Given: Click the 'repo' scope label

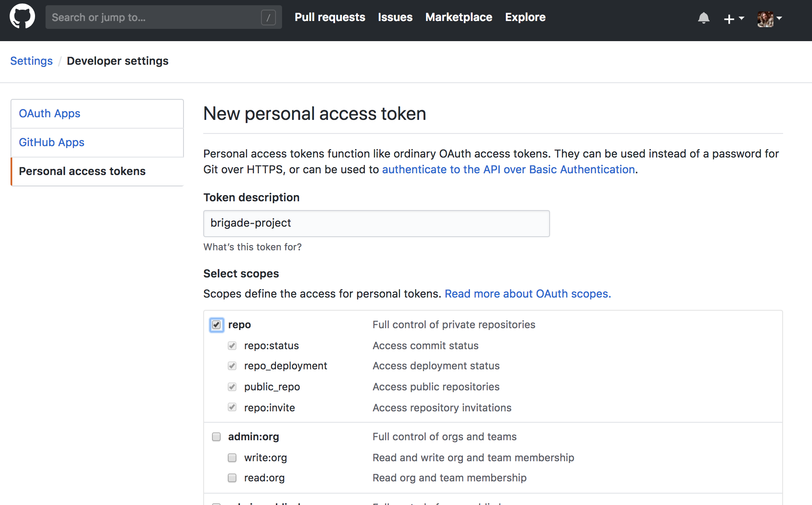Looking at the screenshot, I should (239, 325).
